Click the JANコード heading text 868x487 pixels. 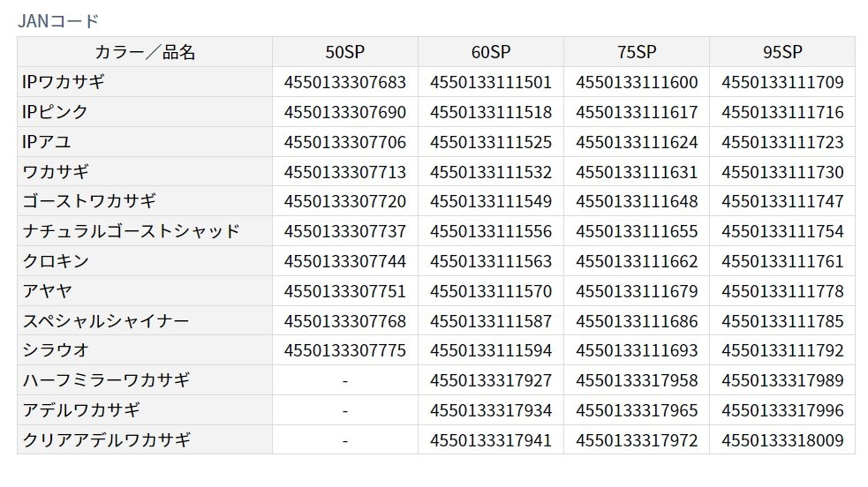click(57, 21)
